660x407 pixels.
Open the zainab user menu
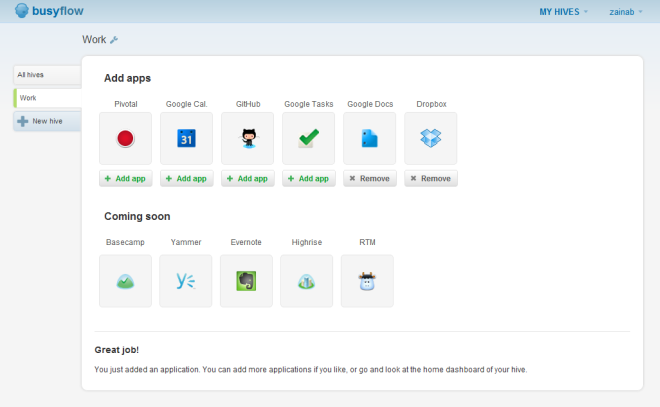tap(626, 12)
